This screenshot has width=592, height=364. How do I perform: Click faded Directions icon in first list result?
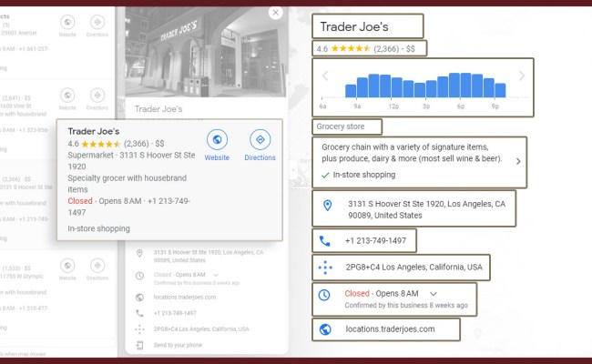pyautogui.click(x=97, y=22)
